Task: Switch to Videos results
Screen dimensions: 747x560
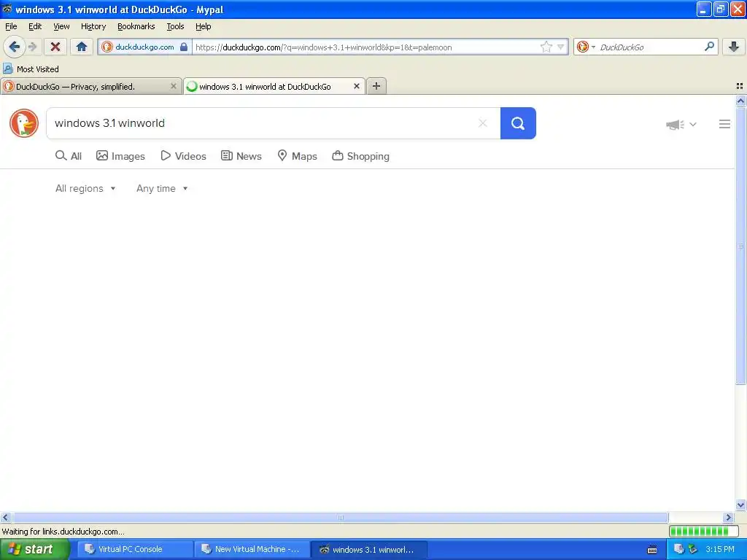Action: point(183,156)
